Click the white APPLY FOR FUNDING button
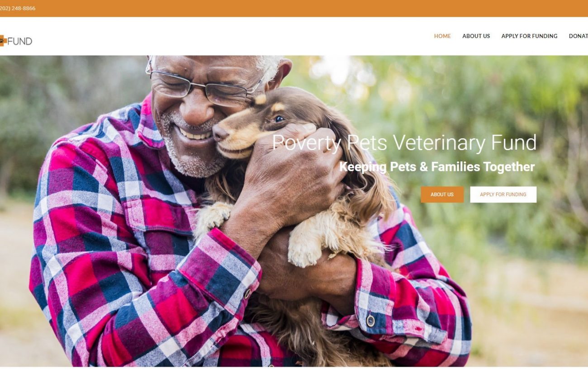The width and height of the screenshot is (588, 392). click(x=503, y=194)
